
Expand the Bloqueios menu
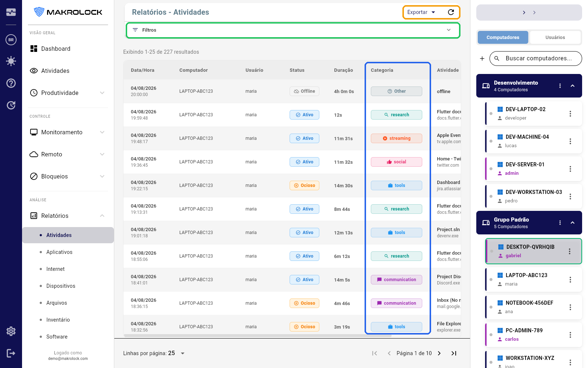[68, 176]
